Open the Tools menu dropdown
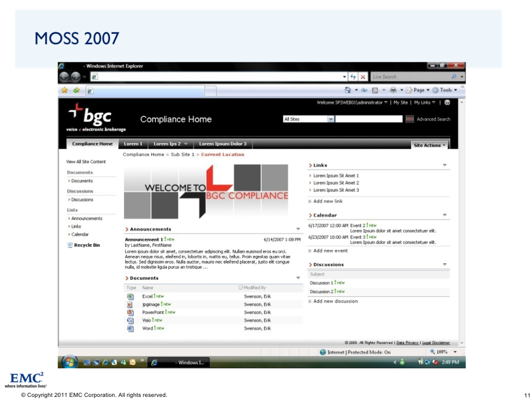Viewport: 532px width, 399px height. click(x=445, y=90)
